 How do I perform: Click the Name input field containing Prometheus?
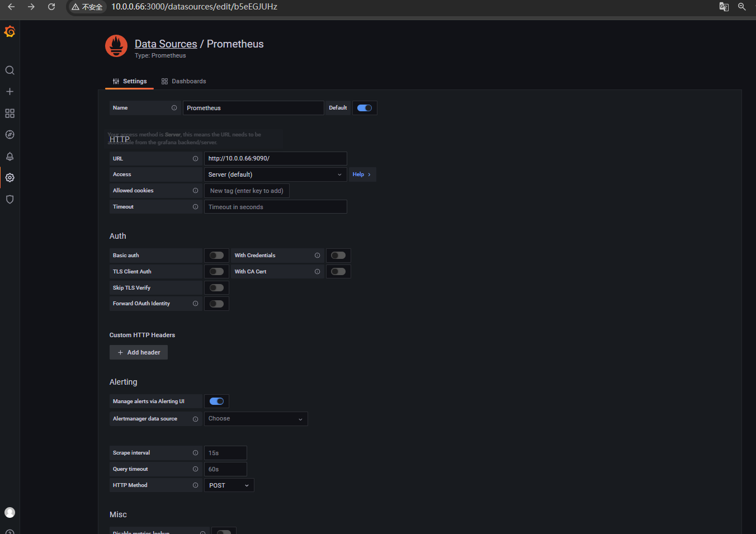coord(253,108)
